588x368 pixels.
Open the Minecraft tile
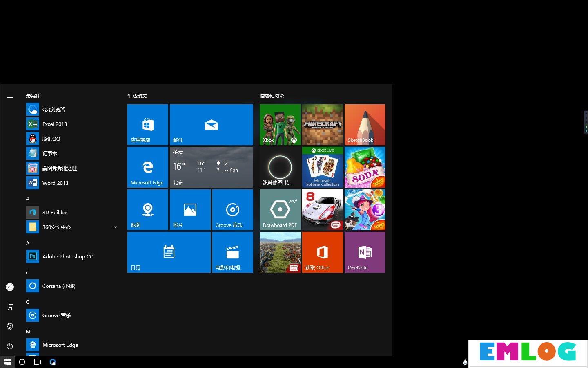coord(323,125)
